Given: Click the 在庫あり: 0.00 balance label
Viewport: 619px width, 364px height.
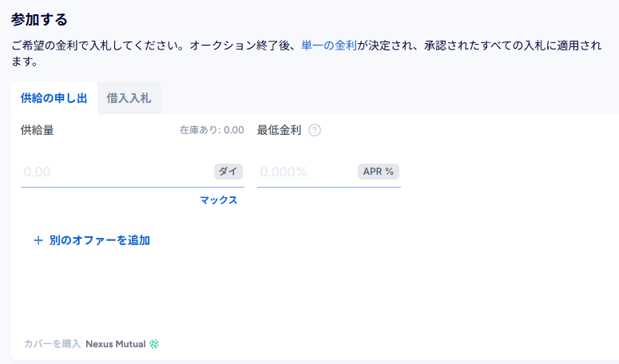Looking at the screenshot, I should 212,130.
